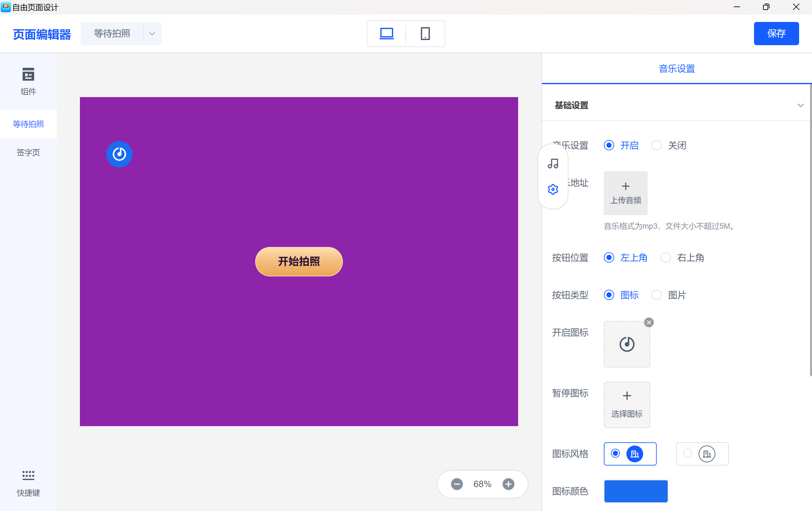This screenshot has width=812, height=511.
Task: Select 图片 as button type
Action: [x=657, y=295]
